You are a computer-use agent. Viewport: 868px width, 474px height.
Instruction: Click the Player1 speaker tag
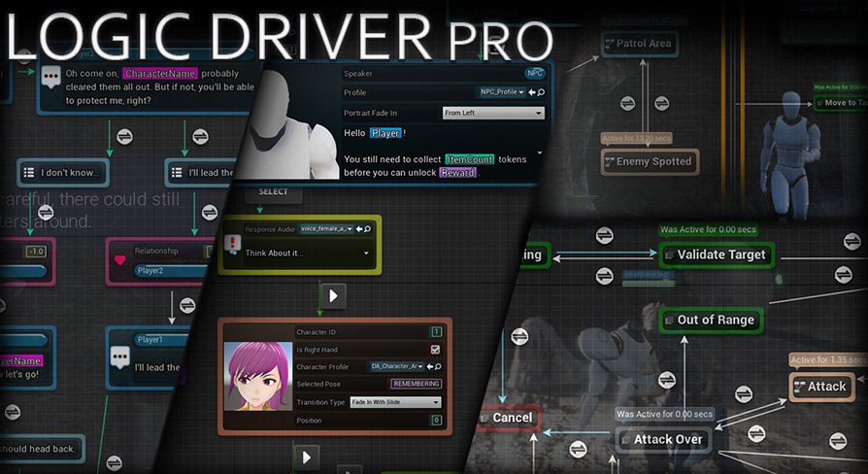click(161, 339)
